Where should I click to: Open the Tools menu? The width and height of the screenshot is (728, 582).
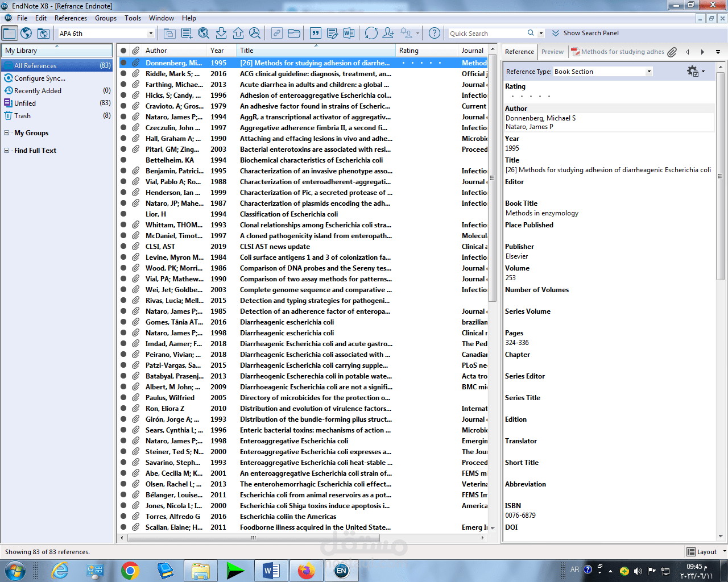point(133,18)
